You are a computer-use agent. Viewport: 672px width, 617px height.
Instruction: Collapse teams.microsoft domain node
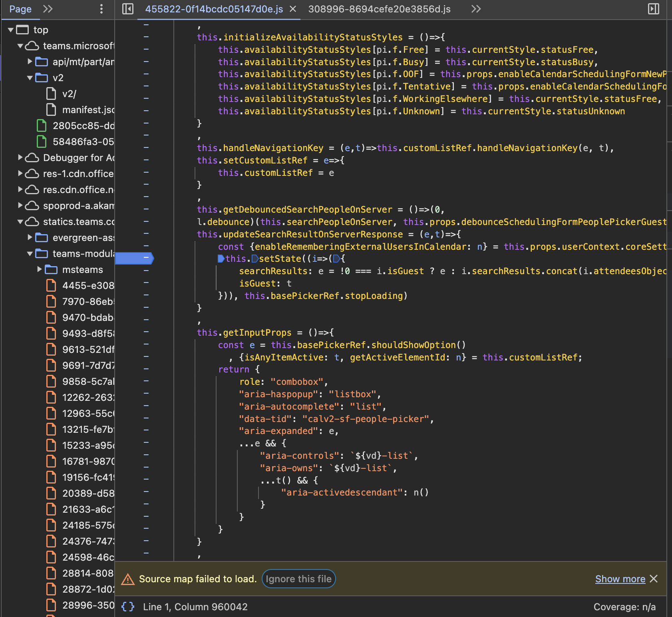click(20, 46)
